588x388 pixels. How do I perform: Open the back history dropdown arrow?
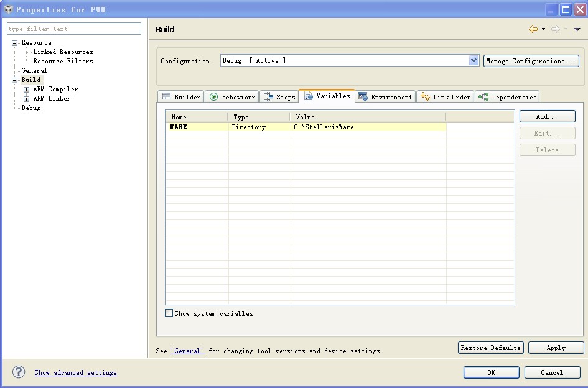coord(543,29)
